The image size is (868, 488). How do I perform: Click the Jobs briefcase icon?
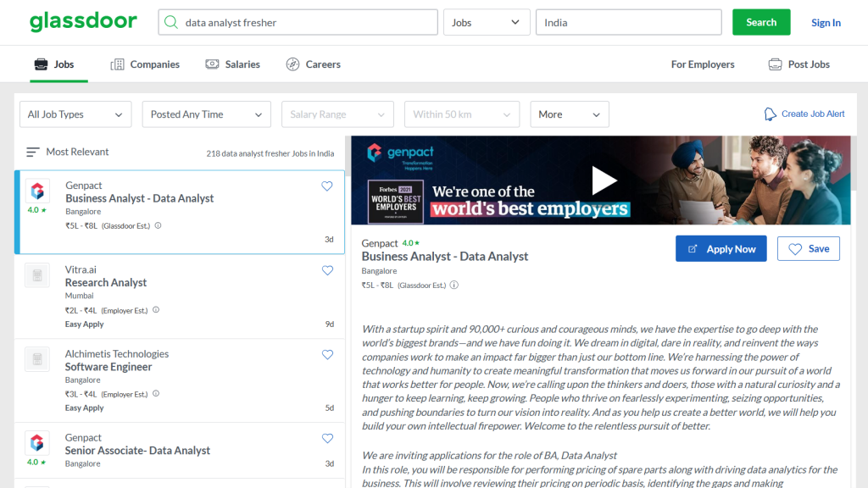41,64
